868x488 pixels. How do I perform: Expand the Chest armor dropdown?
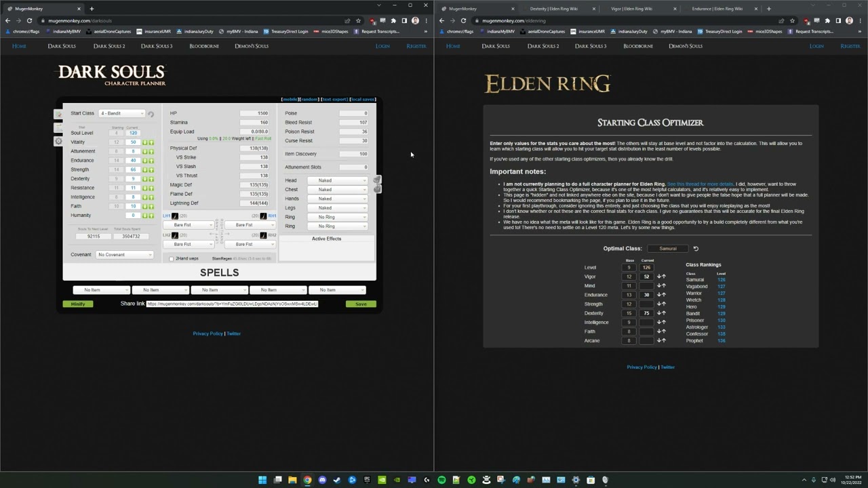coord(337,189)
